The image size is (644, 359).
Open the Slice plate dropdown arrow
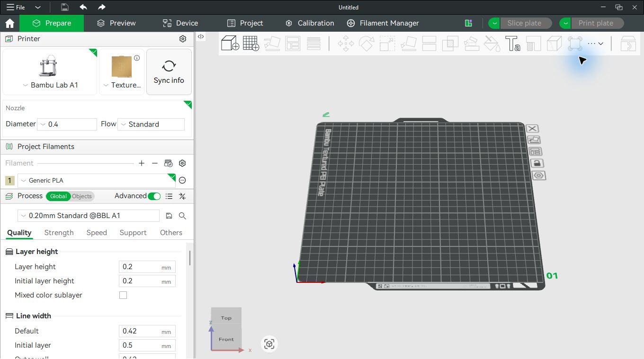[x=494, y=23]
